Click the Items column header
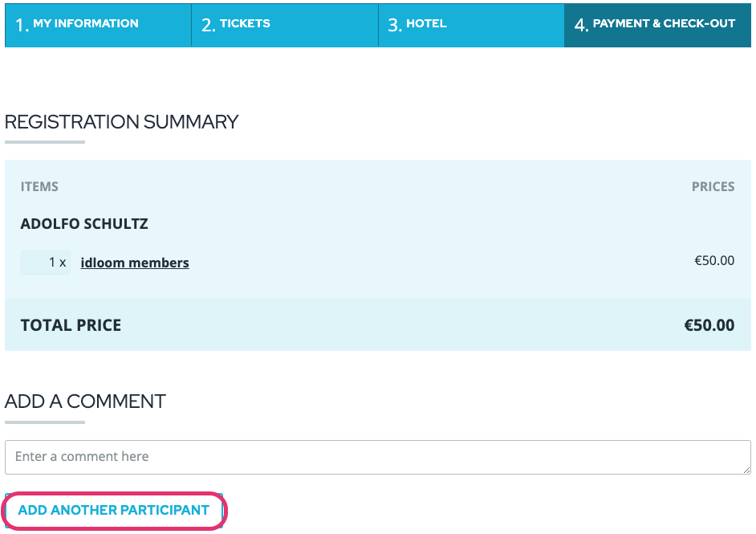The image size is (756, 534). (x=39, y=186)
